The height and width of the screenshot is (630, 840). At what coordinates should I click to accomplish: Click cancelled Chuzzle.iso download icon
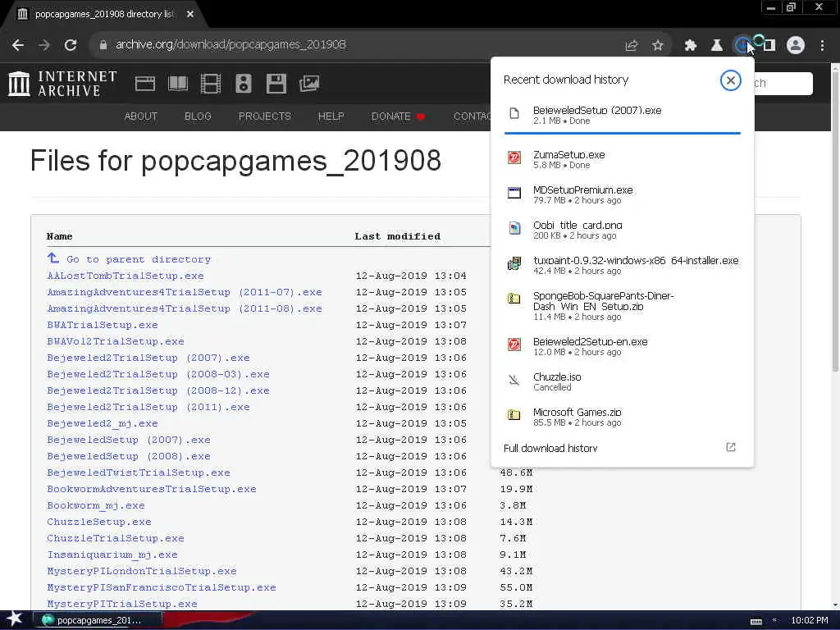click(x=514, y=381)
